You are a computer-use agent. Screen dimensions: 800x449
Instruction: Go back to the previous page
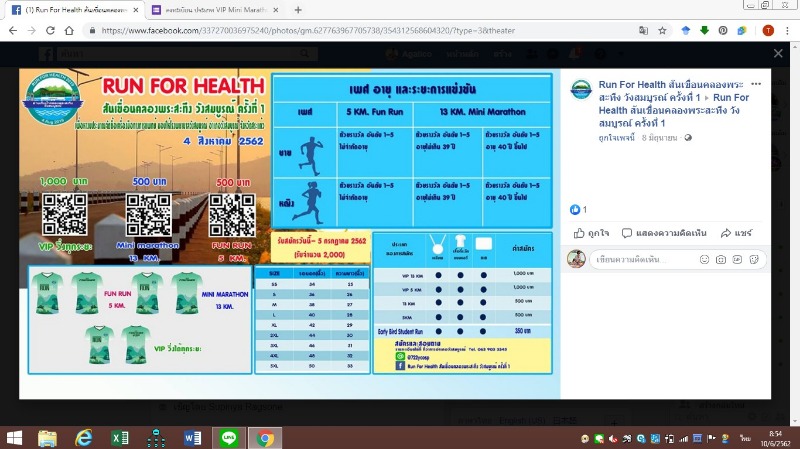click(x=13, y=31)
